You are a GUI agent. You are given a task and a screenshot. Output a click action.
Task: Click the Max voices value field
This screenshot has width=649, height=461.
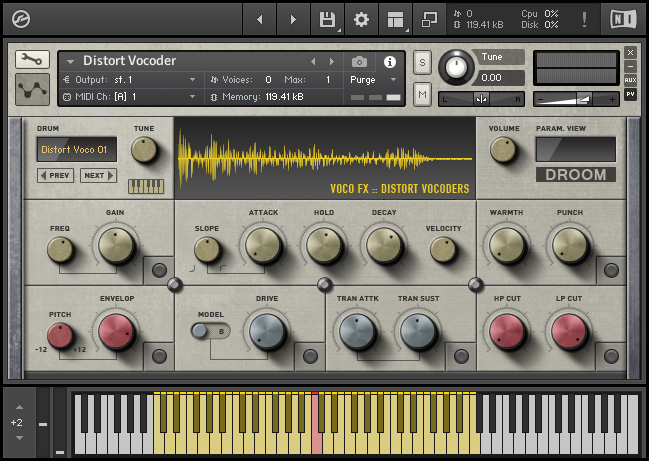[328, 79]
